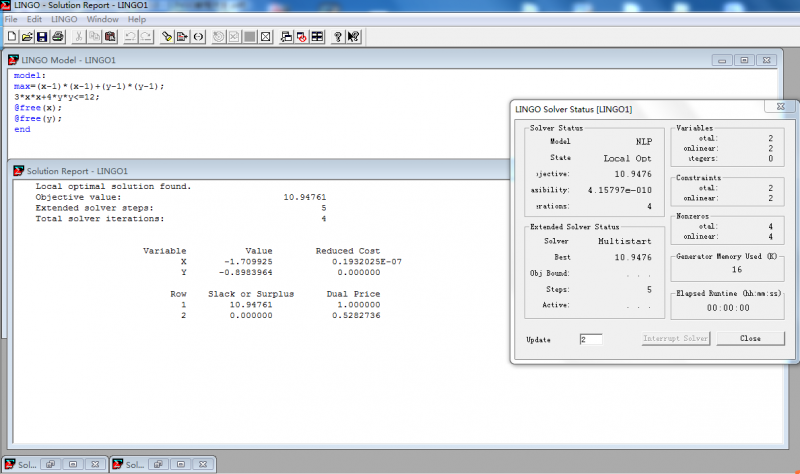Open Options via the checkbox toolbar icon
Viewport: 800px width, 474px height.
click(x=265, y=37)
